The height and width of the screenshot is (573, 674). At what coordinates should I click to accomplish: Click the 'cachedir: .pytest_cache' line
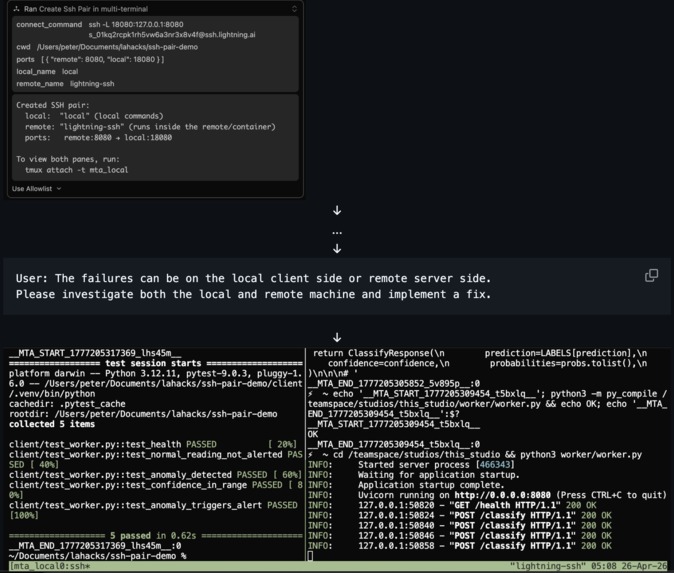click(x=67, y=404)
